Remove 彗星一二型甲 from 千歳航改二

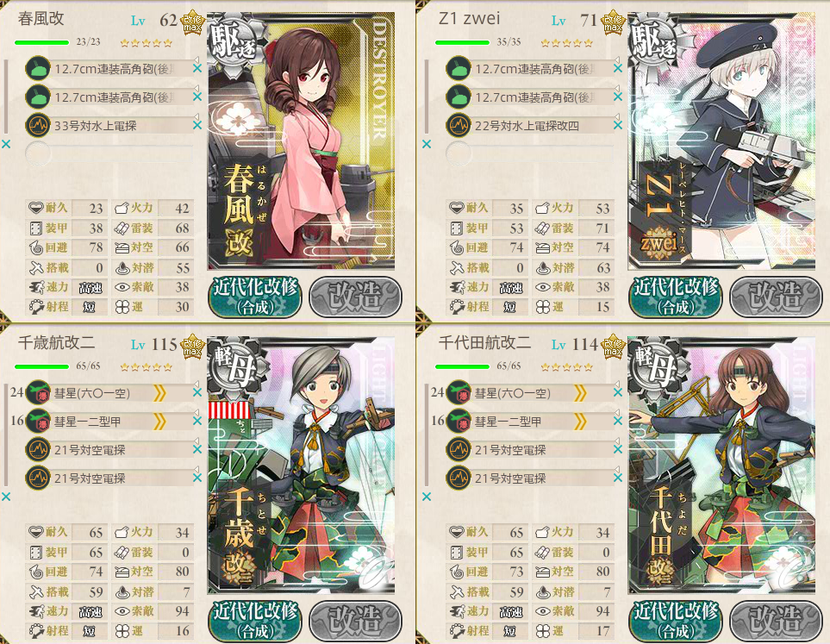click(x=197, y=421)
